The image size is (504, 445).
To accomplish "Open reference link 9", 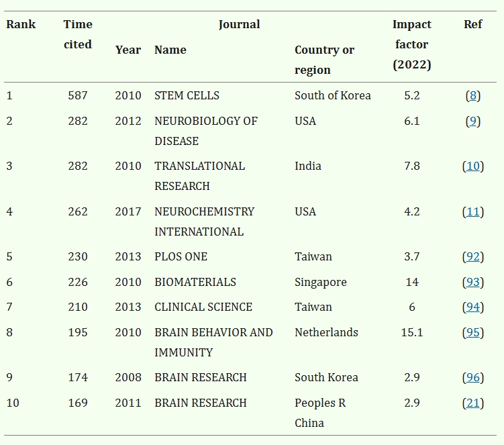I will [x=473, y=121].
